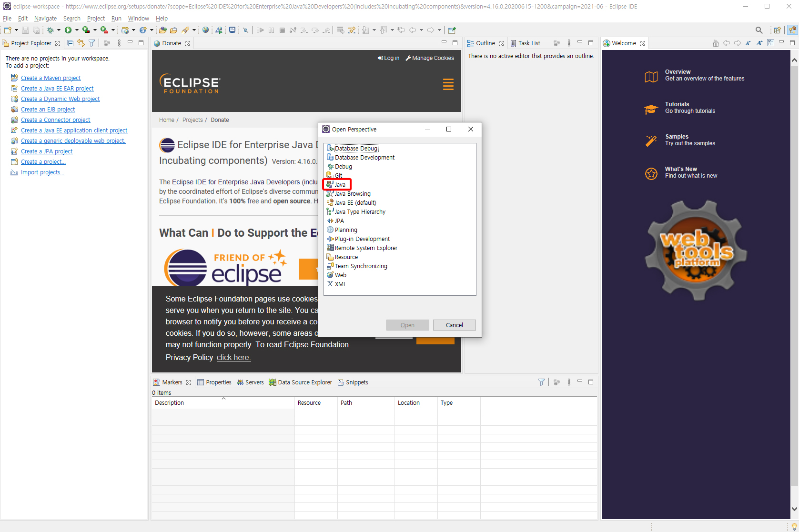Viewport: 799px width, 532px height.
Task: Select the Git perspective in list
Action: [x=334, y=175]
